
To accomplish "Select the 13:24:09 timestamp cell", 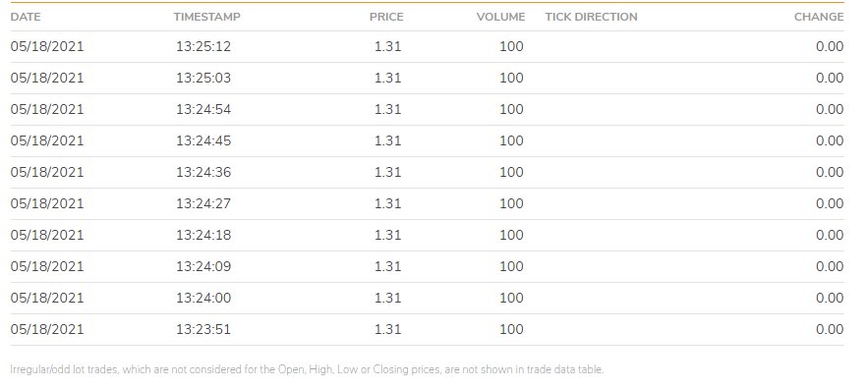I will tap(203, 267).
